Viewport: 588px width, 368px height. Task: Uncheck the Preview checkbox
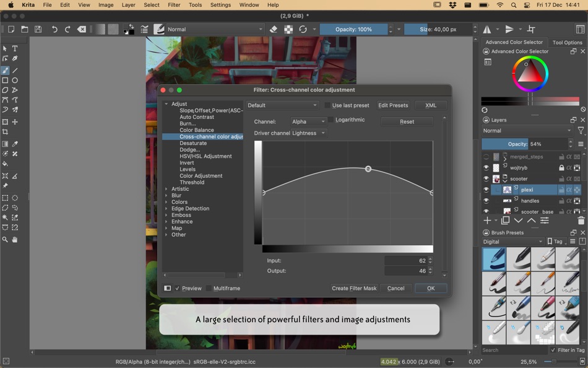178,288
